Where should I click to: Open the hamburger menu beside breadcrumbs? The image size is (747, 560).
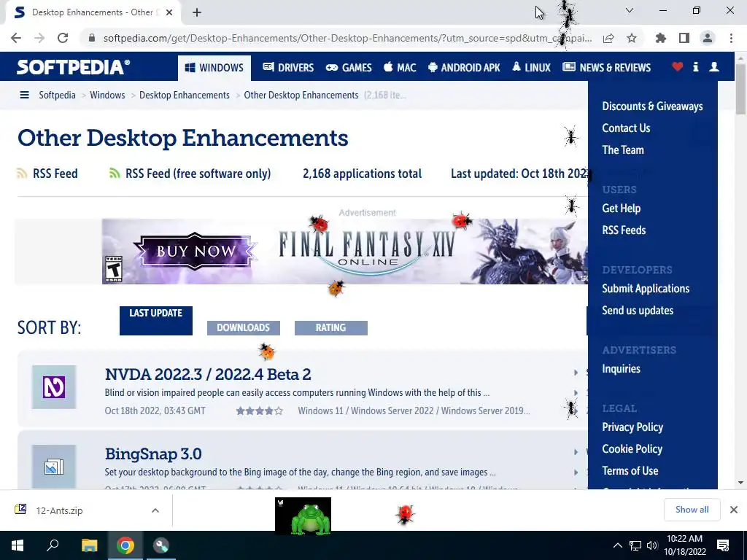(x=24, y=96)
